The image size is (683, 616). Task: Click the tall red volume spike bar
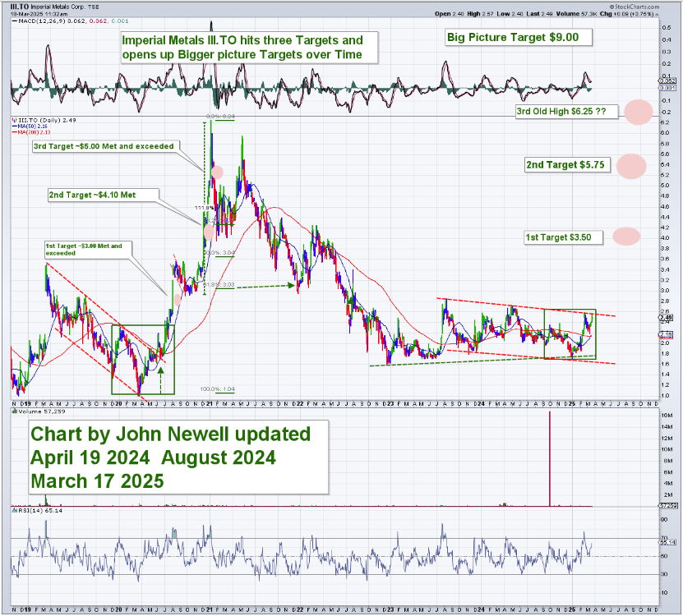(x=550, y=458)
